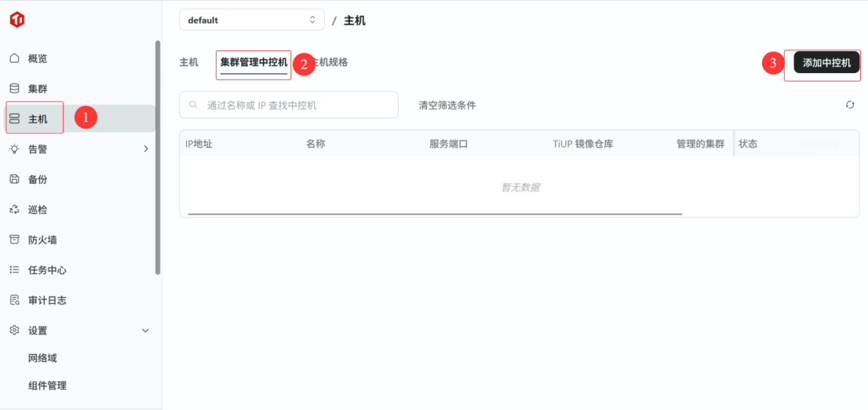Open the default workspace dropdown
Image resolution: width=868 pixels, height=410 pixels.
pyautogui.click(x=251, y=20)
